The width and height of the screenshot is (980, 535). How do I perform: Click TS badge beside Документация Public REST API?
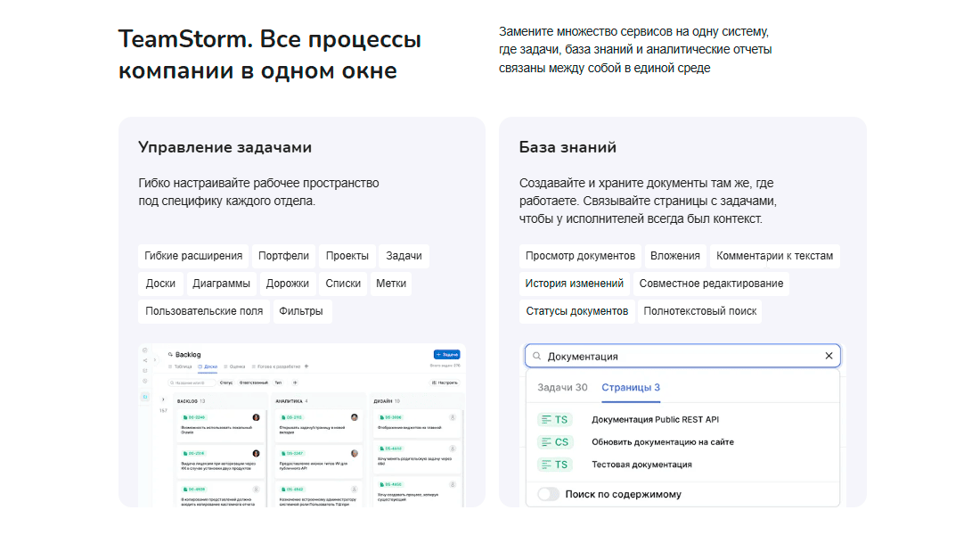click(x=555, y=420)
